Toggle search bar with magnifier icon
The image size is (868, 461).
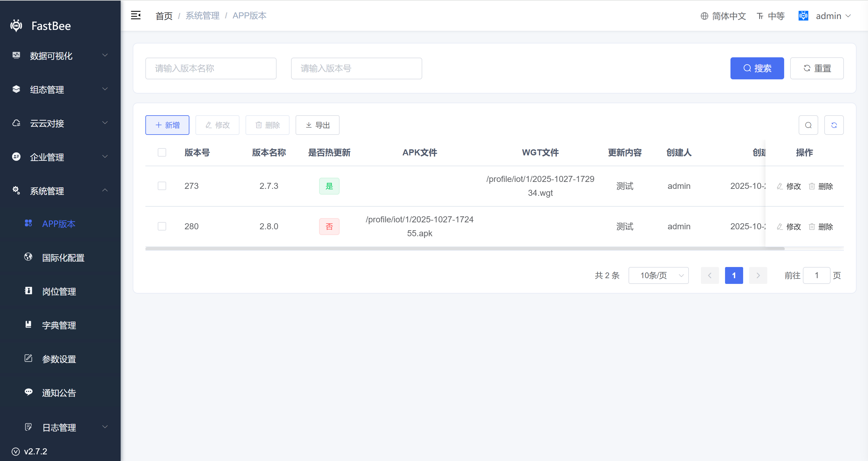click(808, 125)
